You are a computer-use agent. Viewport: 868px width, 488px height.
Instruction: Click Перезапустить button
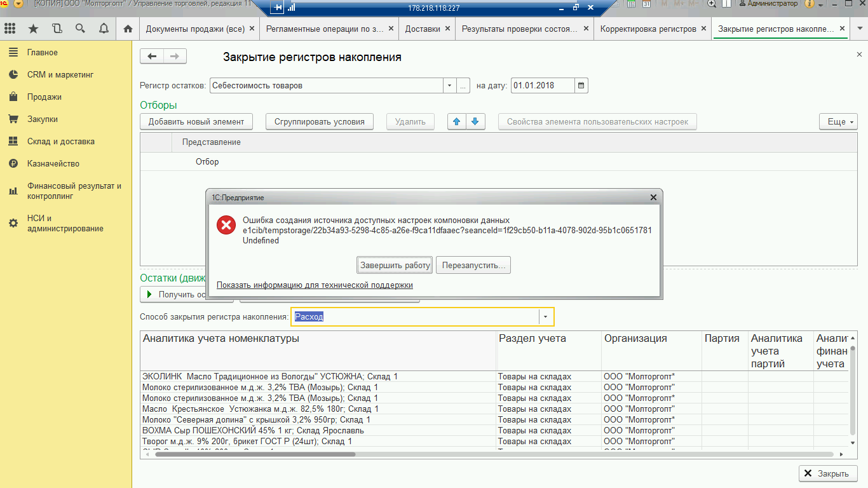pyautogui.click(x=473, y=265)
